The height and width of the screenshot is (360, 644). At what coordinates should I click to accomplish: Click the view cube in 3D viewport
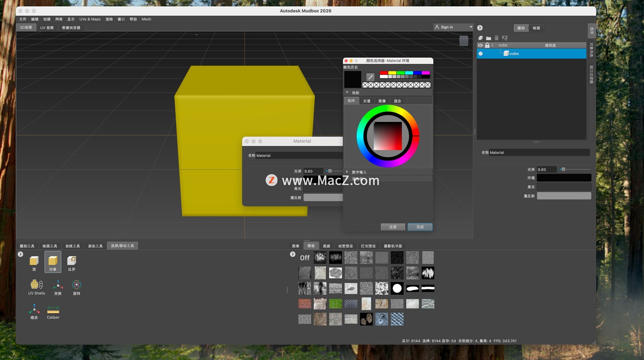click(464, 41)
